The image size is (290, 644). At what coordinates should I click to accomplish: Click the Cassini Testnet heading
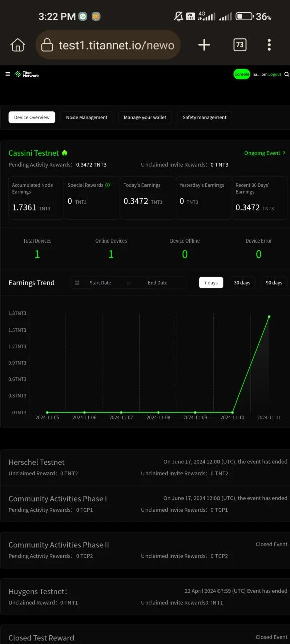(34, 153)
